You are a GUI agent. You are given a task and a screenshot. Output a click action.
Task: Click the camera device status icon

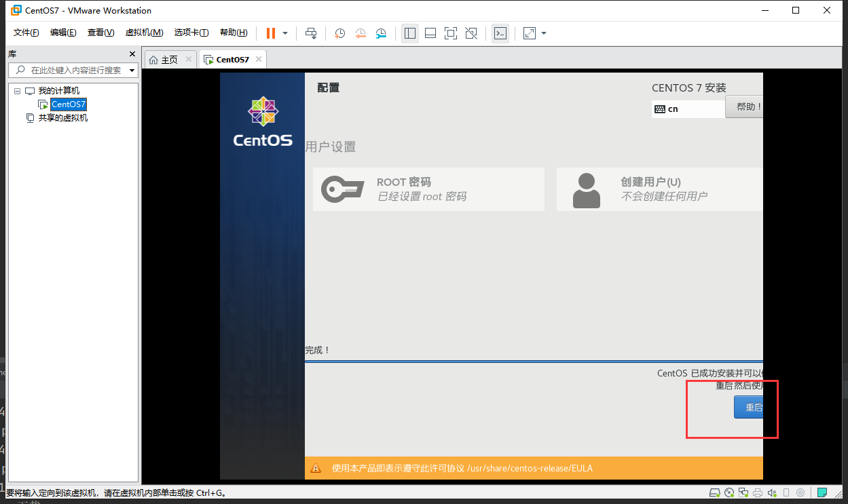click(800, 492)
